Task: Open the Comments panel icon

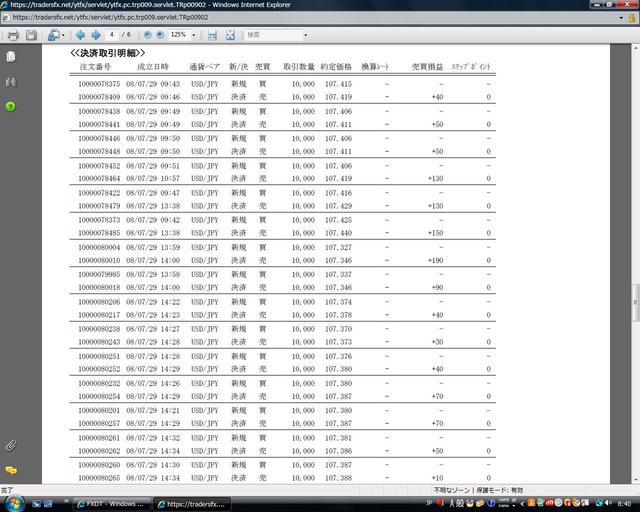Action: click(11, 470)
